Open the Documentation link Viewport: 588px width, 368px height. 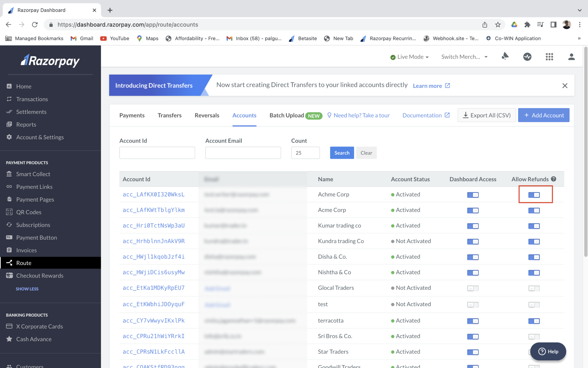tap(426, 115)
